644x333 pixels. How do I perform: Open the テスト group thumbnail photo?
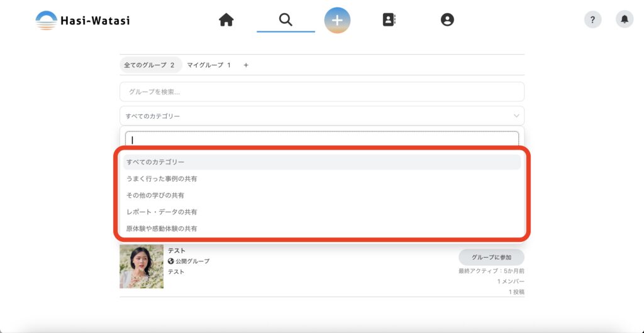142,266
